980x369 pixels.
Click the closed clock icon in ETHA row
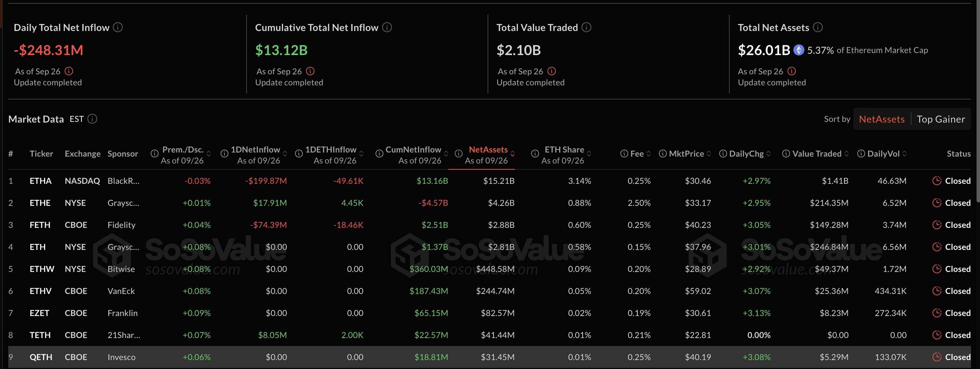pyautogui.click(x=937, y=181)
